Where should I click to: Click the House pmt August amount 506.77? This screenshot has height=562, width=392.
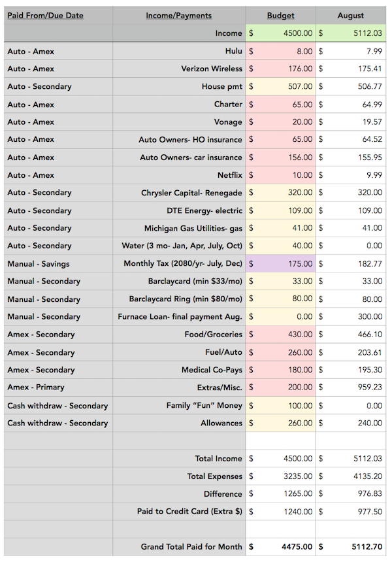click(x=350, y=86)
